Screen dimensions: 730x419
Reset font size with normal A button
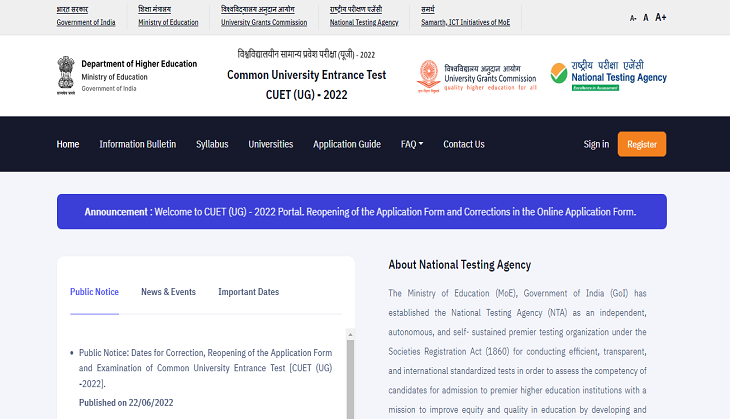pos(646,18)
